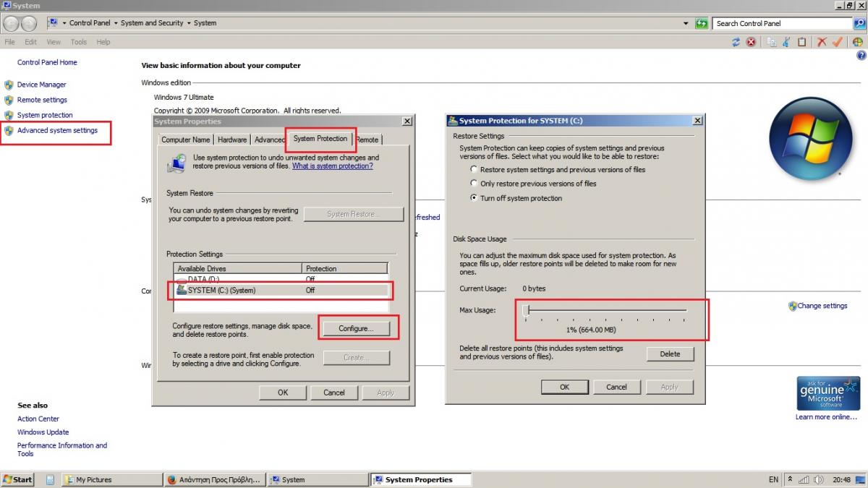
Task: Open the File menu
Action: (9, 42)
